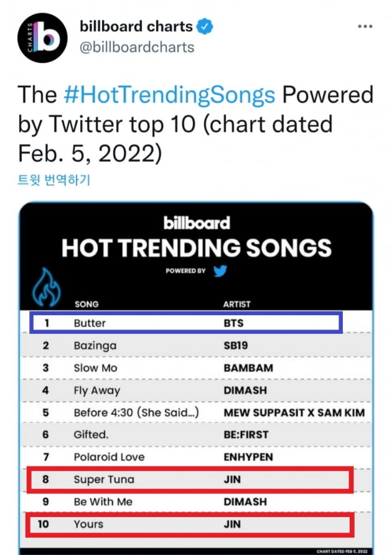Click the billboard charts account name

click(136, 27)
